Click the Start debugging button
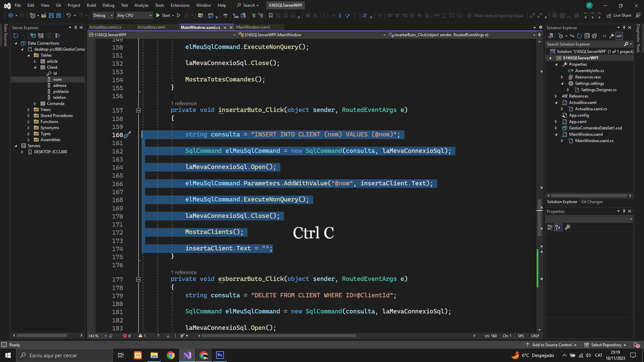This screenshot has width=644, height=362. tap(163, 15)
